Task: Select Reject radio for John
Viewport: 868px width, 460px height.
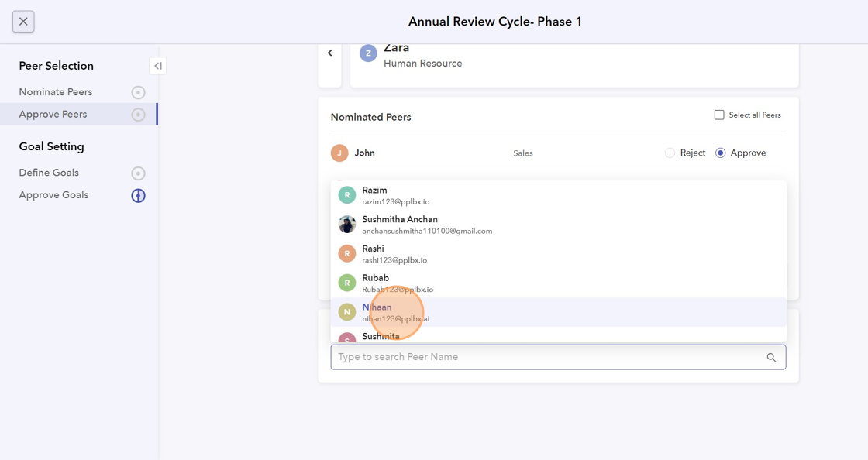Action: tap(670, 153)
